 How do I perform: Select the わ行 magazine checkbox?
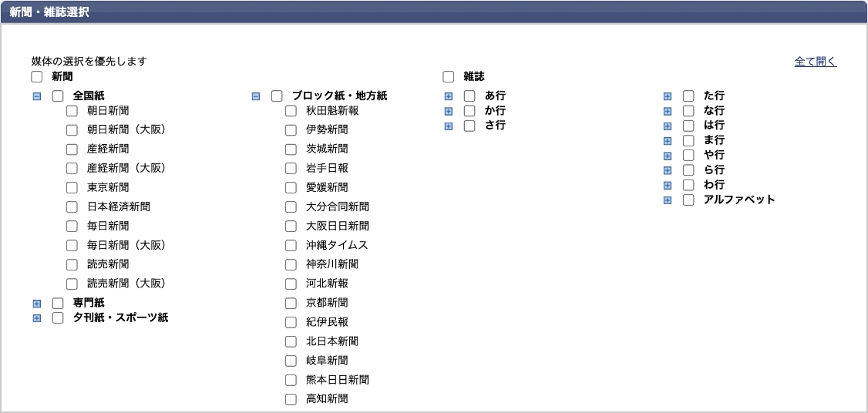point(688,185)
